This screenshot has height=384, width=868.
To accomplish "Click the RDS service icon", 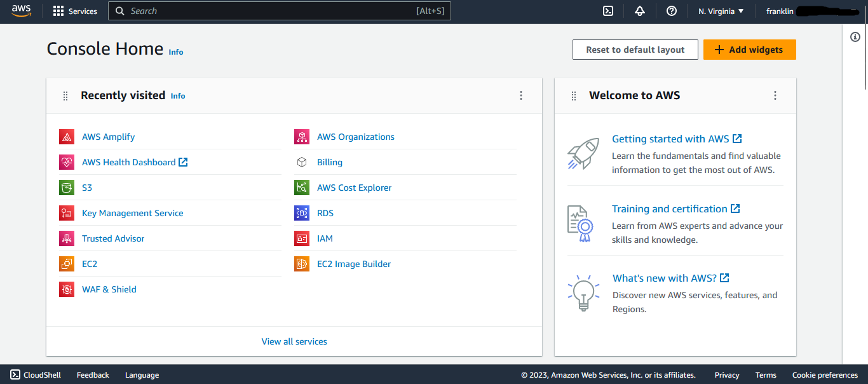I will point(302,213).
